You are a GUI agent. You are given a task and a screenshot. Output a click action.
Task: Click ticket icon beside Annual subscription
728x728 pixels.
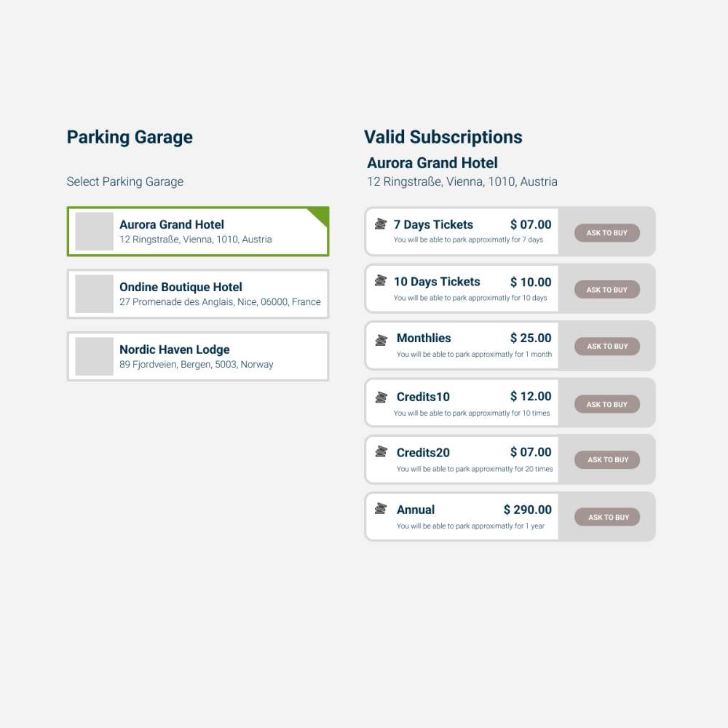click(380, 509)
